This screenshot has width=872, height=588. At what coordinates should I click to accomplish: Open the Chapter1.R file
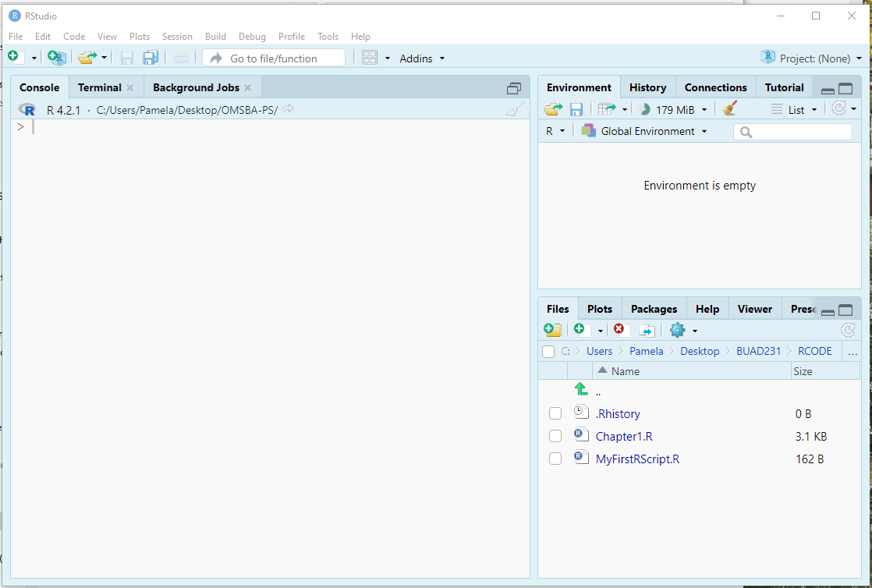coord(624,436)
